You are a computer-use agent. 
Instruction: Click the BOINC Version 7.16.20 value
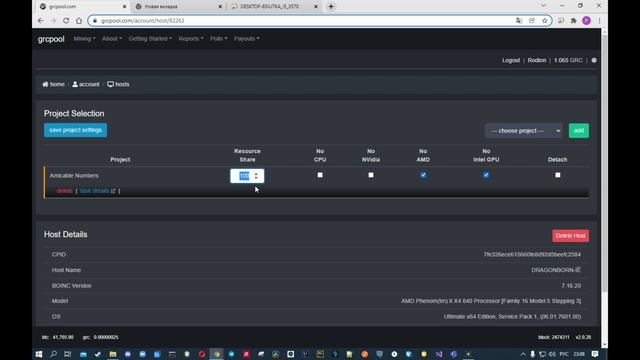571,285
